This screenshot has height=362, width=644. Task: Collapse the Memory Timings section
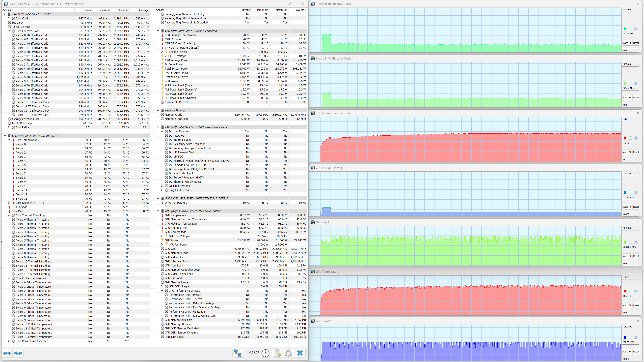(158, 110)
